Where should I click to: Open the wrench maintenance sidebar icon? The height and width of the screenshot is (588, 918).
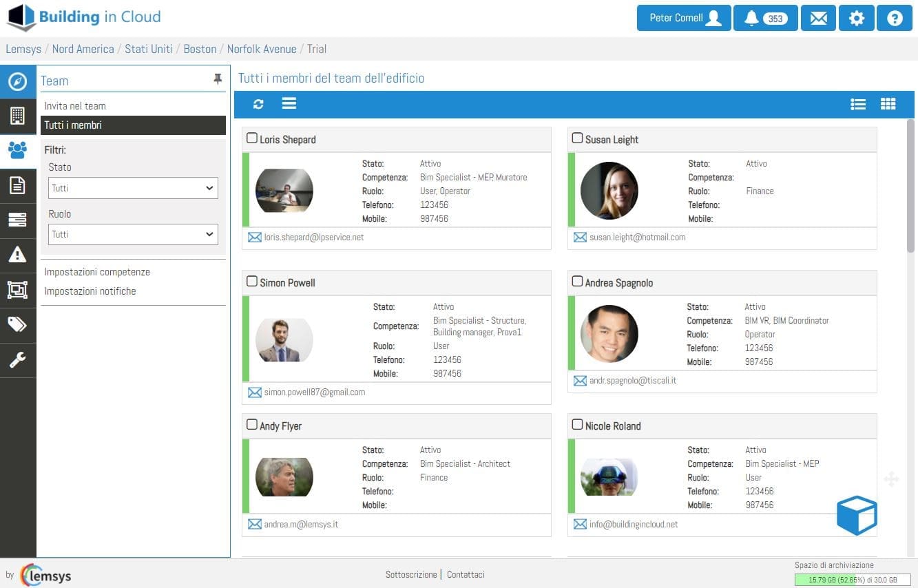pyautogui.click(x=17, y=359)
